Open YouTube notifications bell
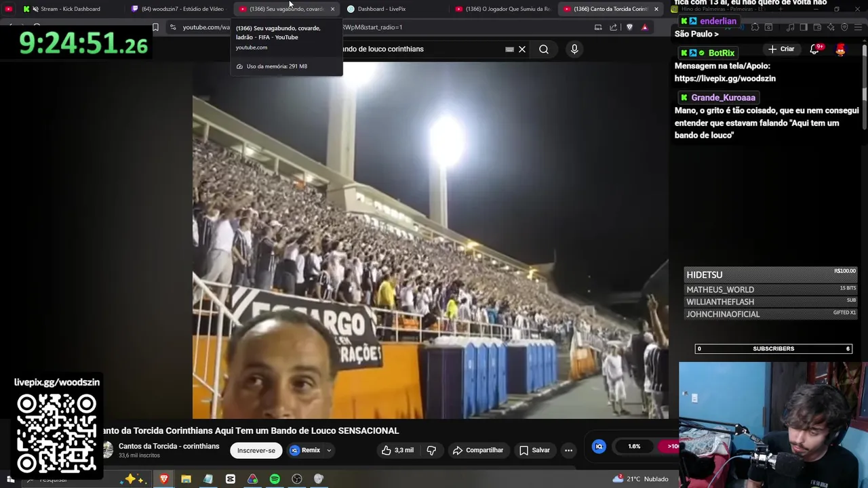The width and height of the screenshot is (868, 488). [814, 49]
